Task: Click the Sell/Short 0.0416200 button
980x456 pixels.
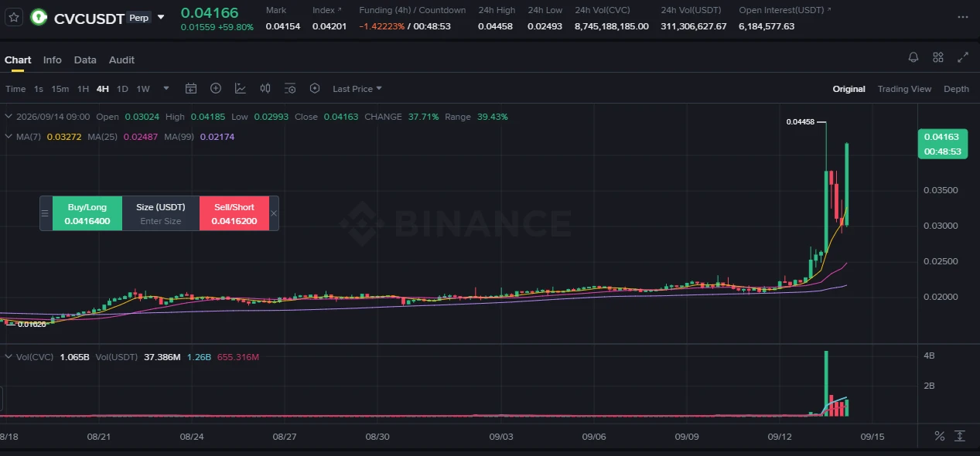Action: [234, 213]
